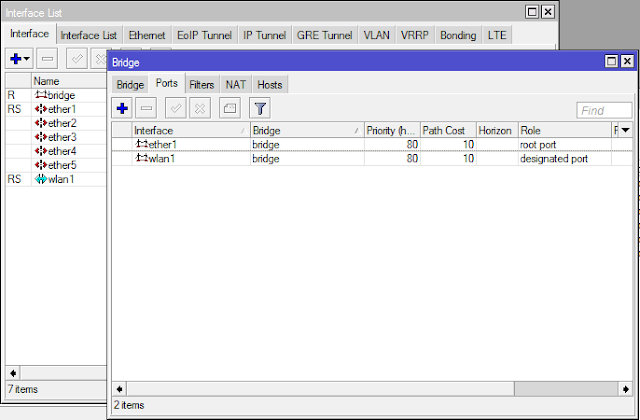Screen dimensions: 640x420
Task: Open the Interface List tab
Action: (89, 36)
